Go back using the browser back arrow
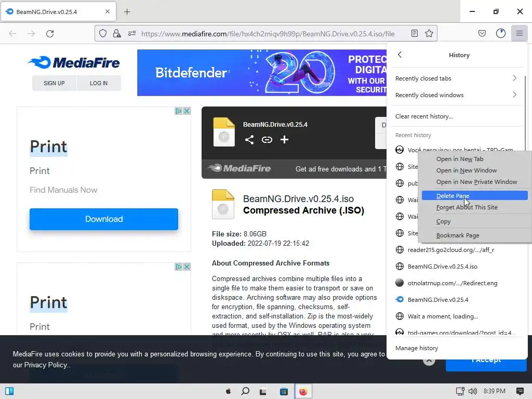Screen dimensions: 532x399 (x=12, y=33)
